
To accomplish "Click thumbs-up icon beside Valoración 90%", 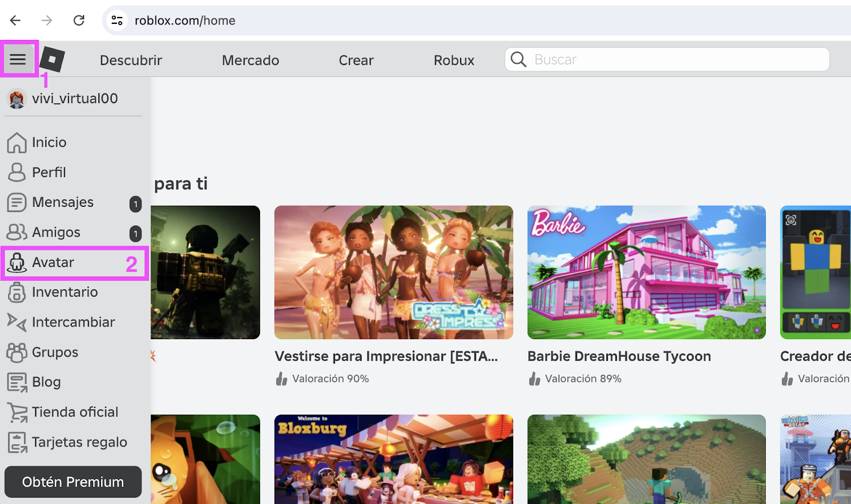I will (281, 379).
